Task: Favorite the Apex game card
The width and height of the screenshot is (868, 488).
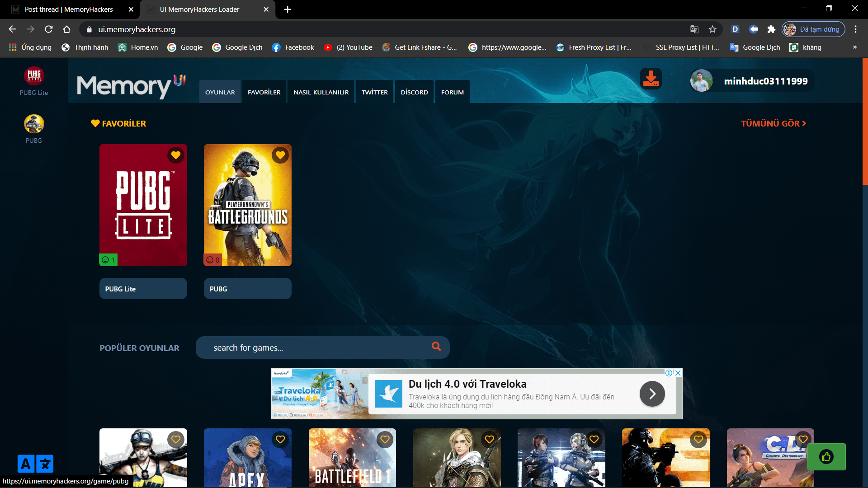Action: click(x=280, y=439)
